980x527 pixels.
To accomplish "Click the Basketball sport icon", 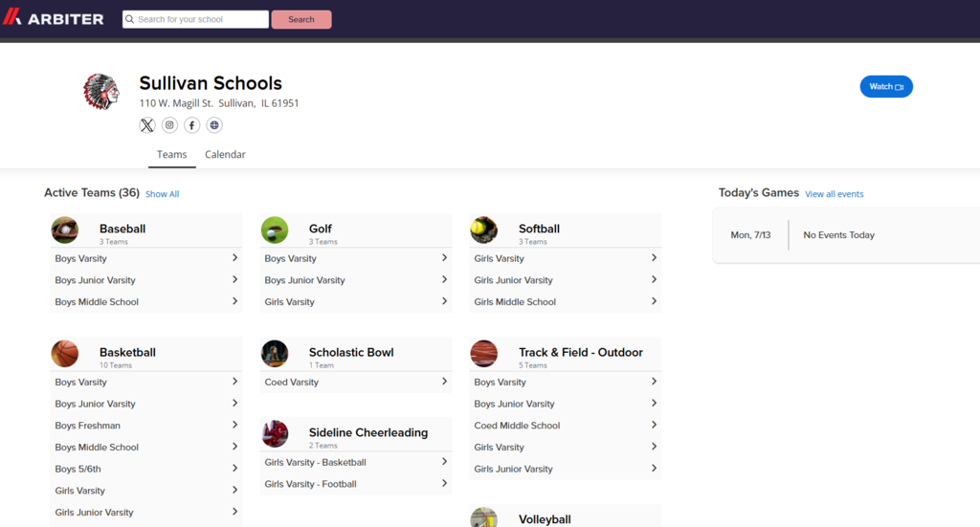I will tap(65, 354).
